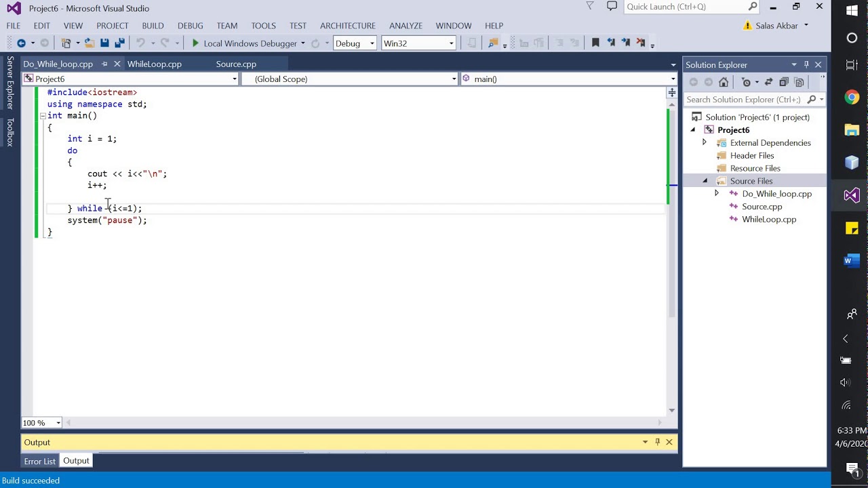
Task: Open Microsoft Word from the taskbar
Action: click(x=852, y=260)
